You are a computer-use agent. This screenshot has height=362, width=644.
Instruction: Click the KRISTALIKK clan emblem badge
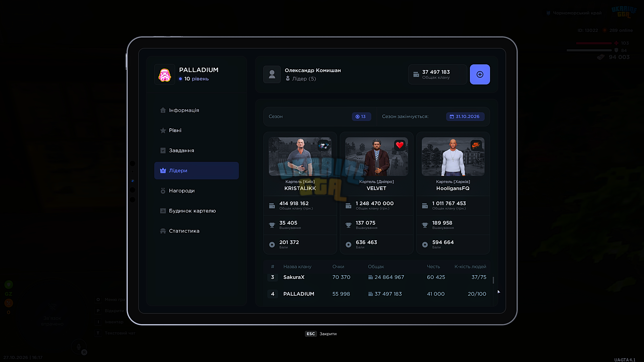(x=323, y=145)
